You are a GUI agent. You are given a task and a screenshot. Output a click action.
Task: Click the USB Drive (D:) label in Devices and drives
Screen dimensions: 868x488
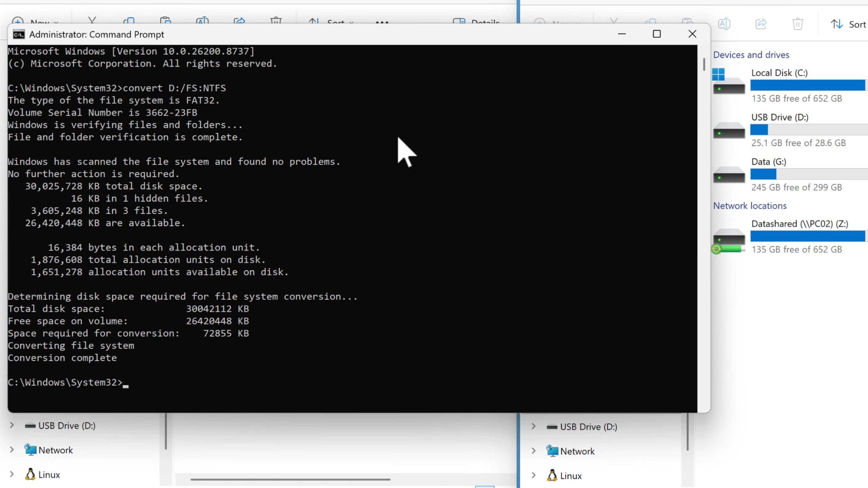(x=780, y=117)
